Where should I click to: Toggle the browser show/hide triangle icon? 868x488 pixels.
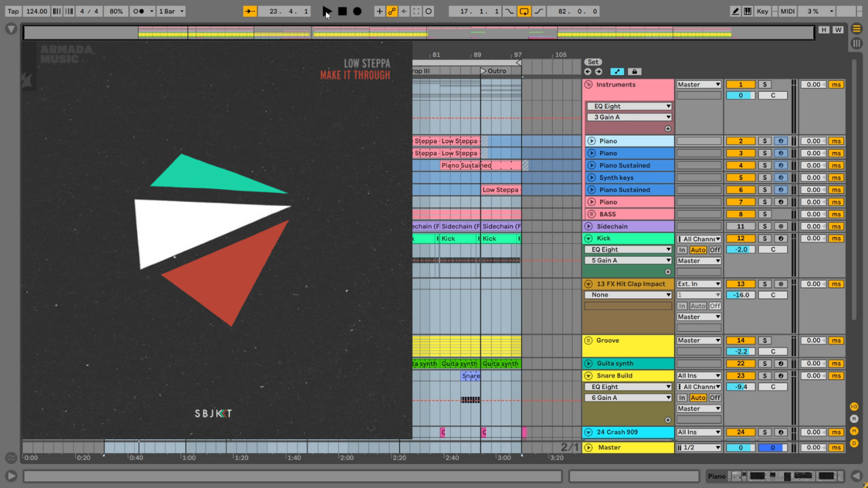click(11, 29)
